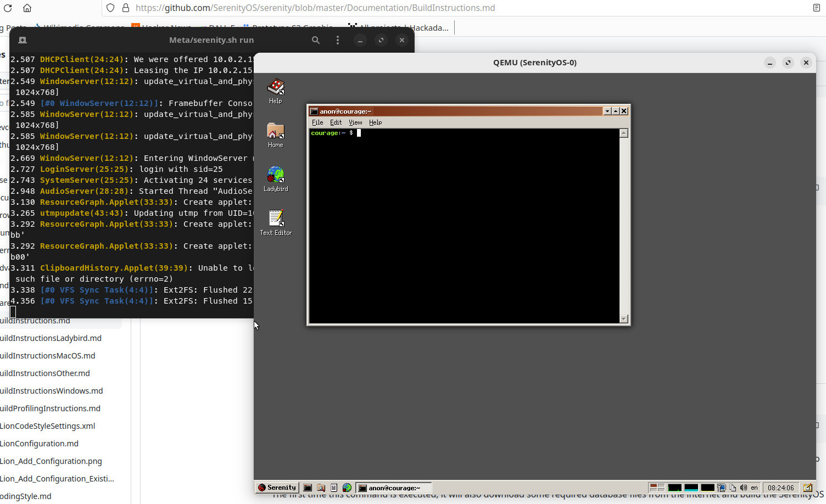Open BuildInstructionsLadybird.md in file list
The width and height of the screenshot is (826, 504).
[x=51, y=338]
